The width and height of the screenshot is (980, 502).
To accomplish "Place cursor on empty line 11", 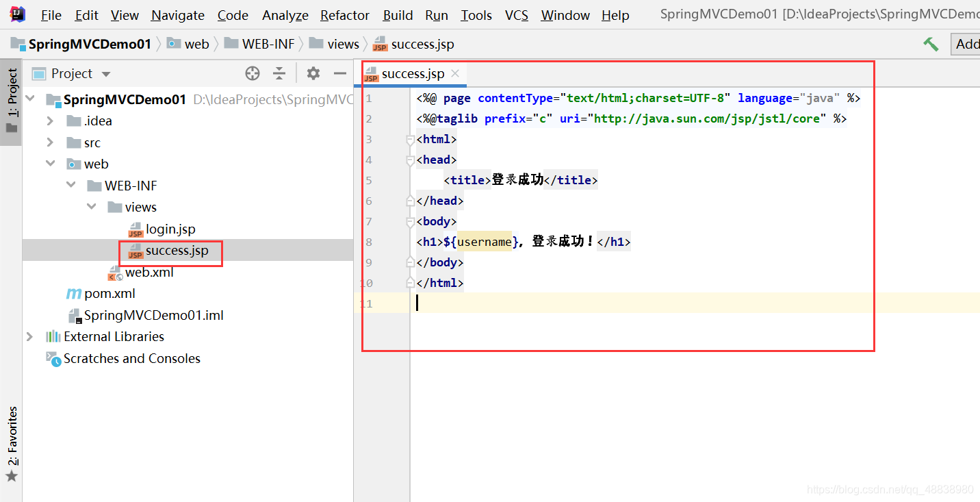I will tap(695, 303).
